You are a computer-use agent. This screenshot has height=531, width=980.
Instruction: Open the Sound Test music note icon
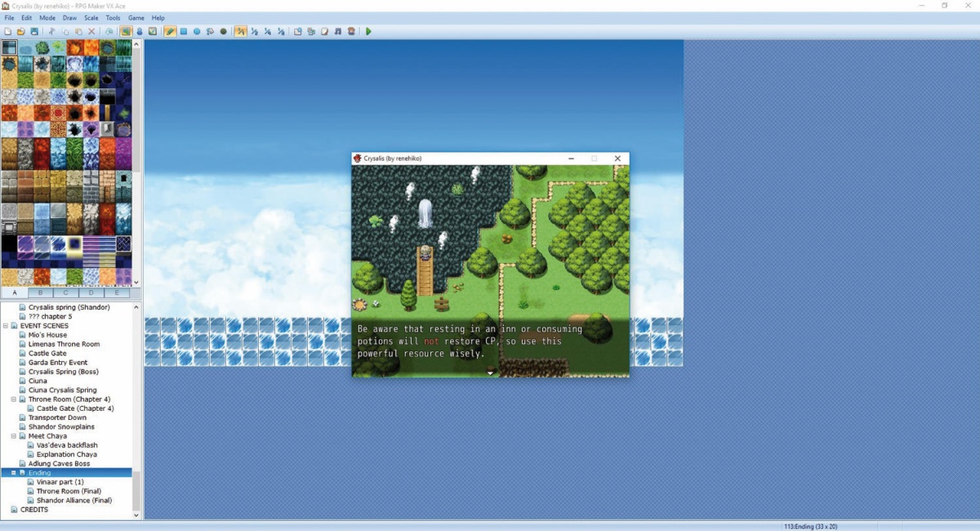tap(337, 31)
